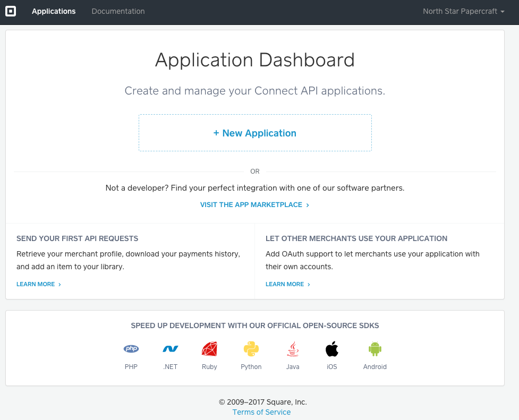This screenshot has height=420, width=519.
Task: Learn more about sending first API requests
Action: pos(39,284)
